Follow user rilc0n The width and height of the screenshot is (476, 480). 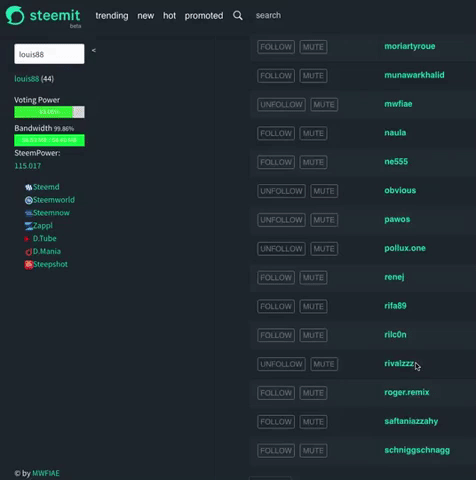[276, 335]
